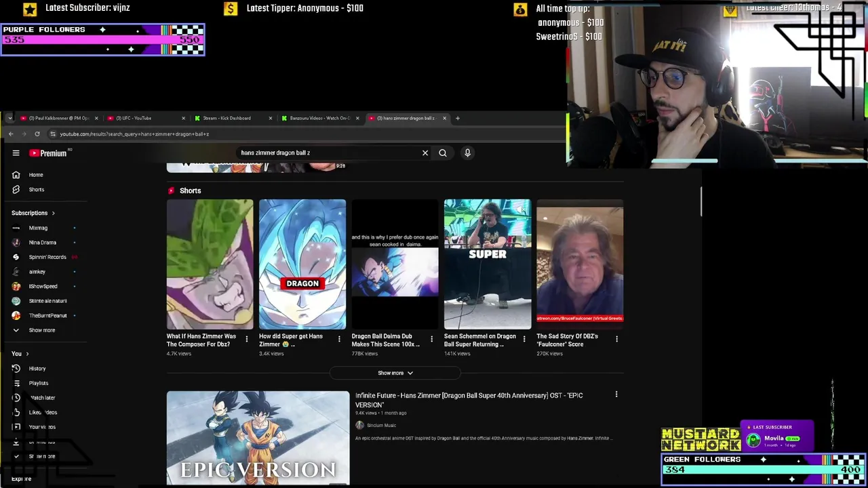Open the tab search dropdown arrow
The height and width of the screenshot is (488, 868).
[x=9, y=119]
